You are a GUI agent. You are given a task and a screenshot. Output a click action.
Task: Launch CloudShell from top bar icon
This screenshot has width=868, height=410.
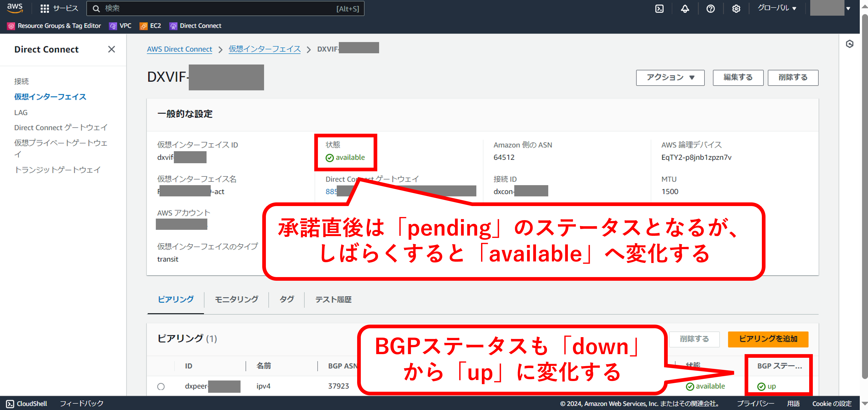click(x=659, y=9)
